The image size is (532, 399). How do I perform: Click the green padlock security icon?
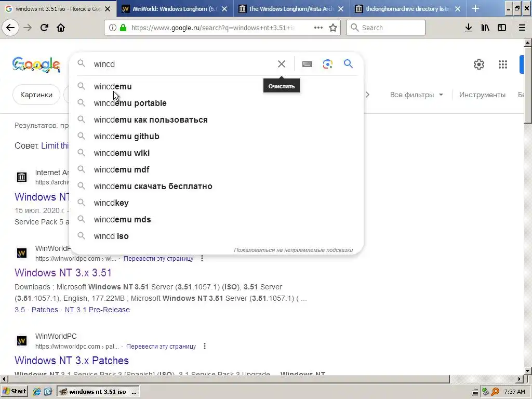coord(123,28)
